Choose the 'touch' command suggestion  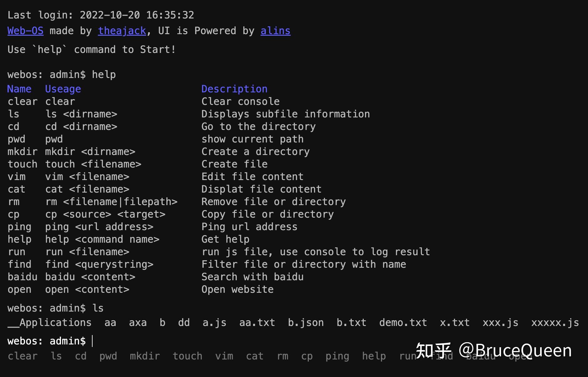[187, 356]
